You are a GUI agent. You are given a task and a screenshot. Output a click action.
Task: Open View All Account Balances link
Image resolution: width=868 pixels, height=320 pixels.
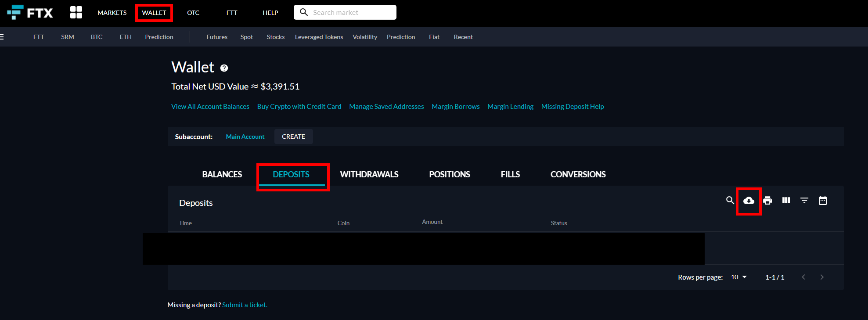[x=210, y=107]
